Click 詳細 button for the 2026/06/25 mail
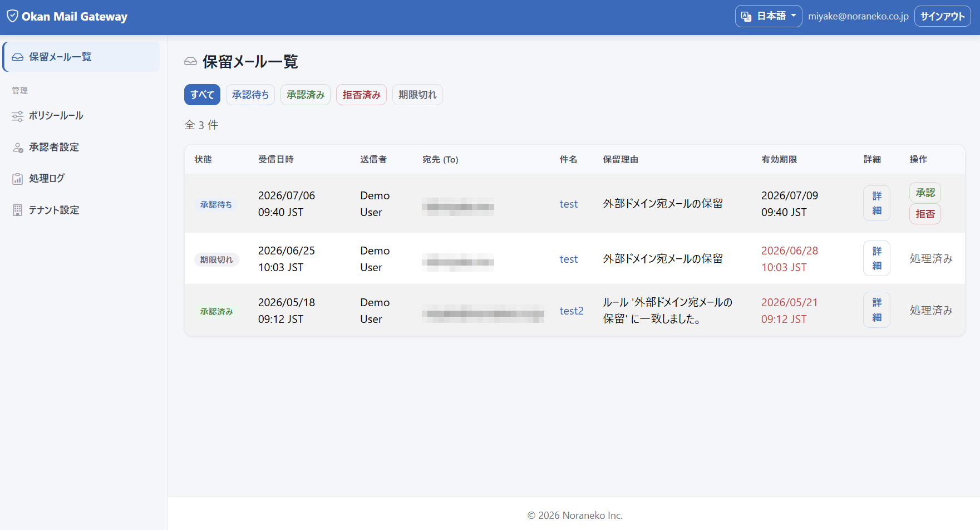 pyautogui.click(x=876, y=258)
